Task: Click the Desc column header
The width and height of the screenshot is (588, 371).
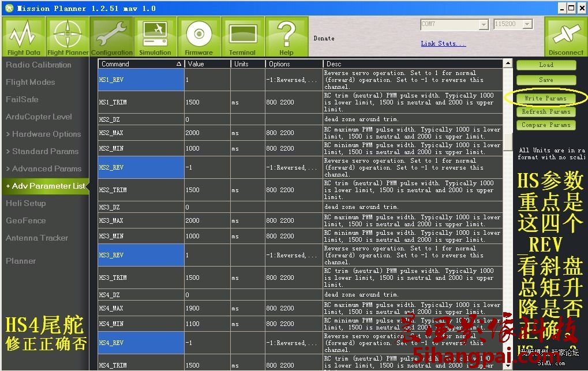Action: 413,64
